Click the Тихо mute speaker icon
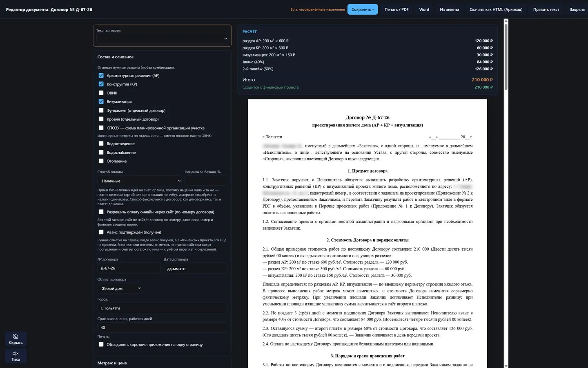This screenshot has height=368, width=588. 16,356
